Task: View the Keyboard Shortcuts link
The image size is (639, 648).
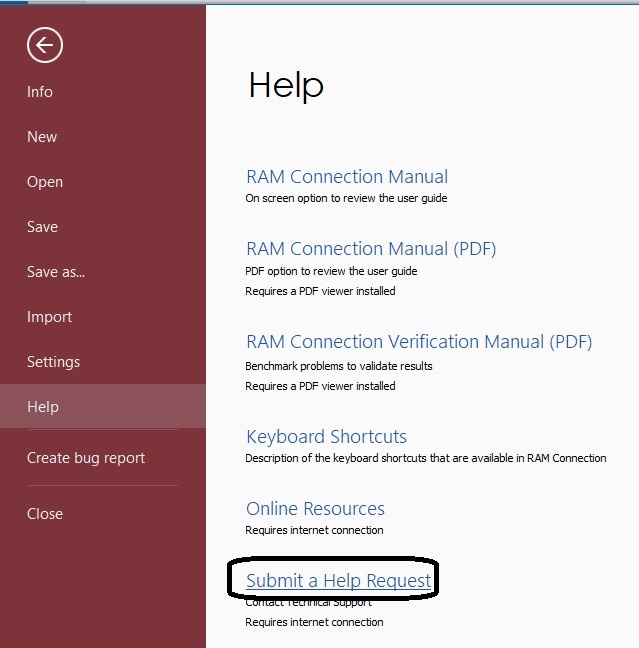Action: click(x=326, y=437)
